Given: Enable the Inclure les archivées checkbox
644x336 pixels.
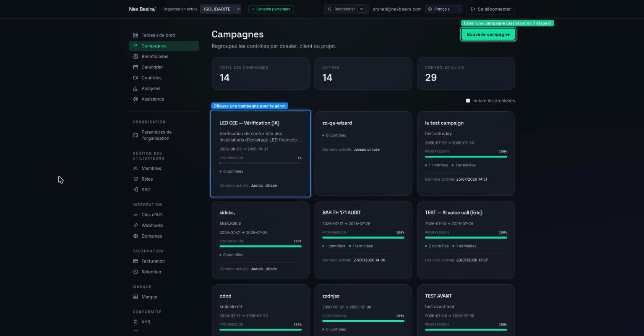Looking at the screenshot, I should point(468,101).
